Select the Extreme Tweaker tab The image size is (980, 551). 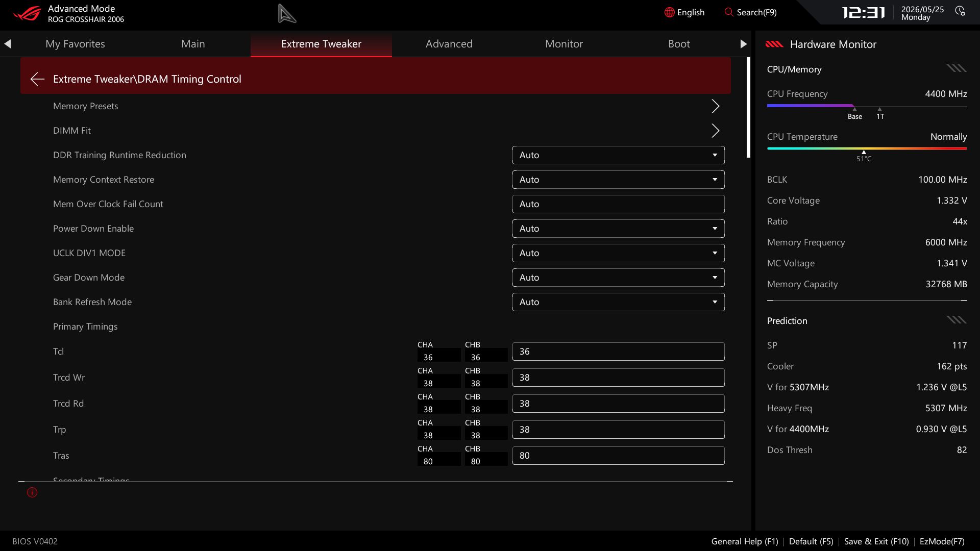tap(321, 44)
